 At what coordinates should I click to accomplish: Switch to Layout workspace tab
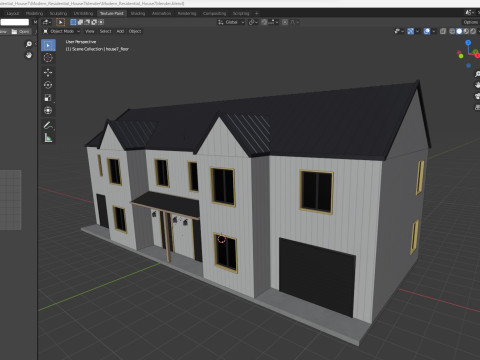(13, 13)
